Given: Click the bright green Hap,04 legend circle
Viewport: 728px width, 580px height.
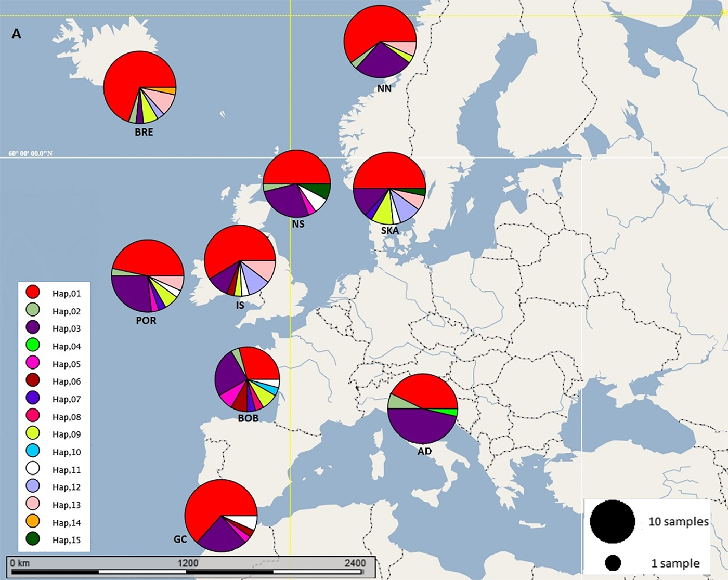Looking at the screenshot, I should click(33, 346).
